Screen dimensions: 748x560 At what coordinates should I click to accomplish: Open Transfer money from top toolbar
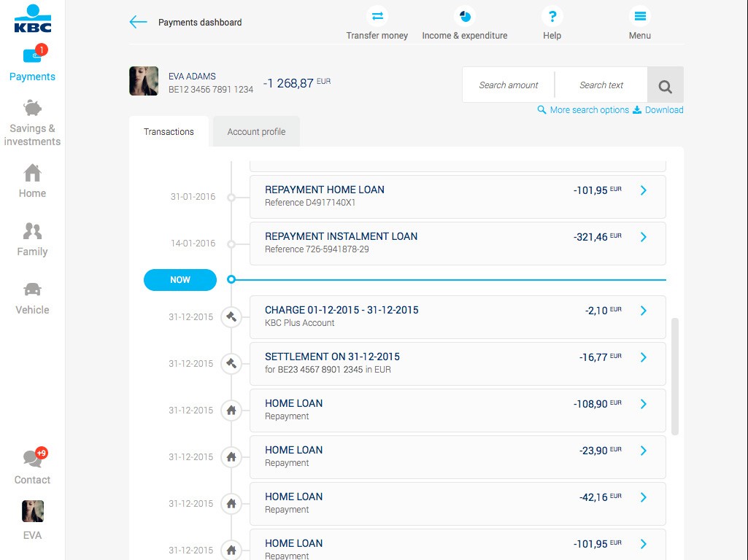(377, 17)
